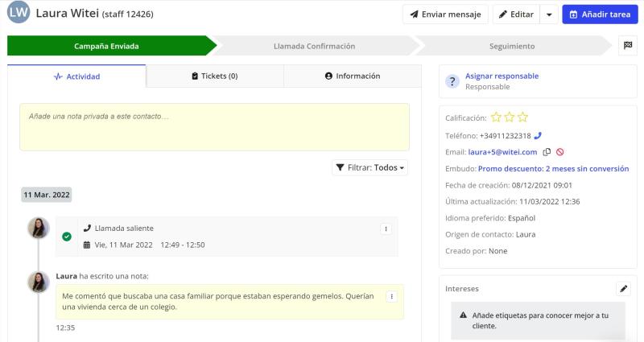The height and width of the screenshot is (342, 644).
Task: Click the phone call icon beside Teléfono
Action: 538,135
